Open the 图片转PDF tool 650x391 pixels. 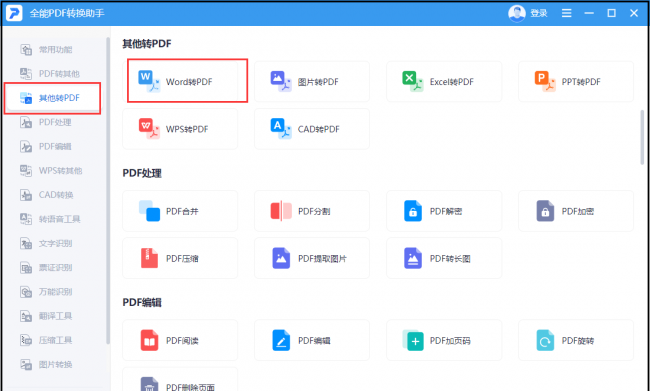click(x=312, y=81)
